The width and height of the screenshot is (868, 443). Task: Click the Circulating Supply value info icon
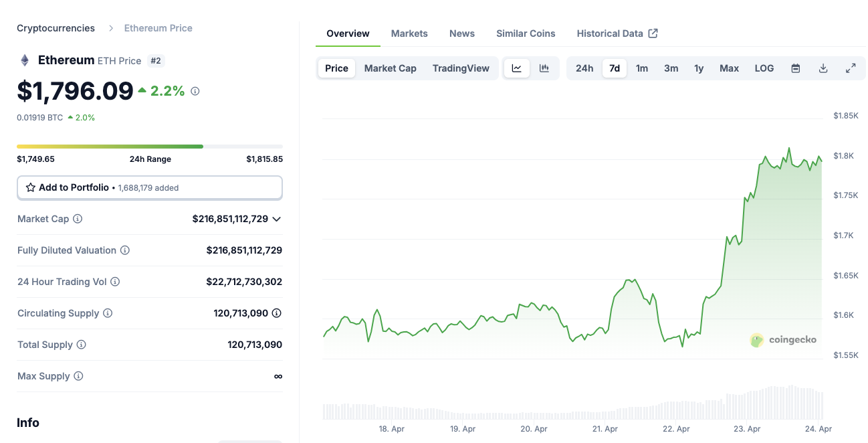tap(277, 313)
